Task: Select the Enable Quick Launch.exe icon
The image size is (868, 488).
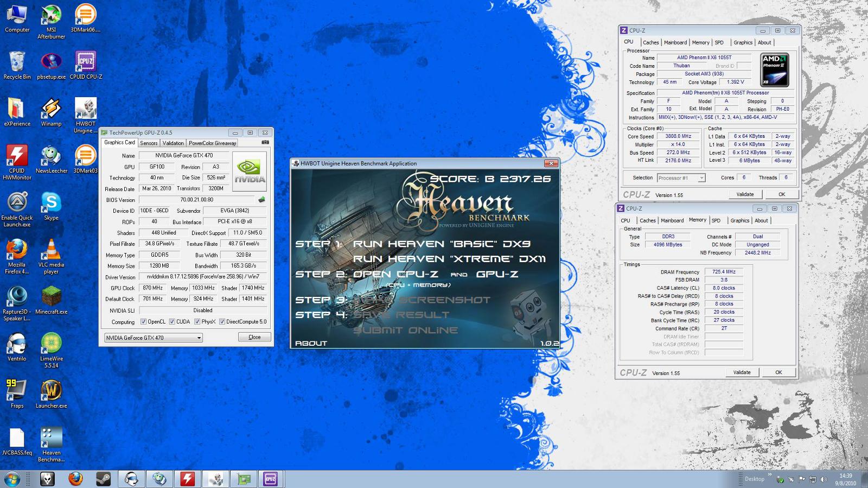Action: coord(17,210)
